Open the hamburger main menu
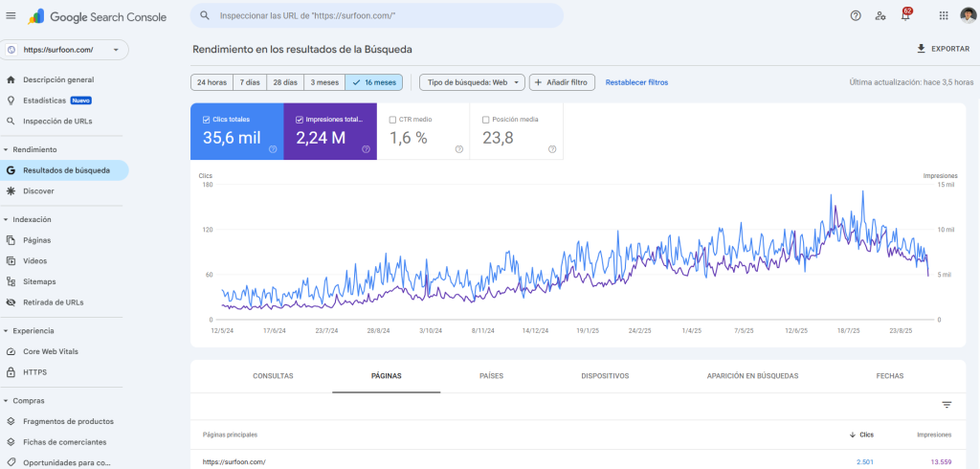This screenshot has height=469, width=980. (11, 15)
